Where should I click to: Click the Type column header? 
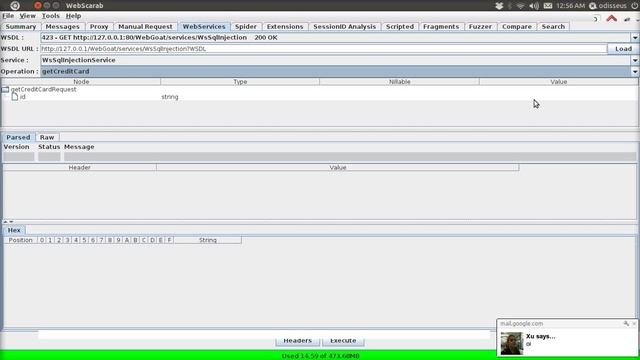(x=240, y=82)
